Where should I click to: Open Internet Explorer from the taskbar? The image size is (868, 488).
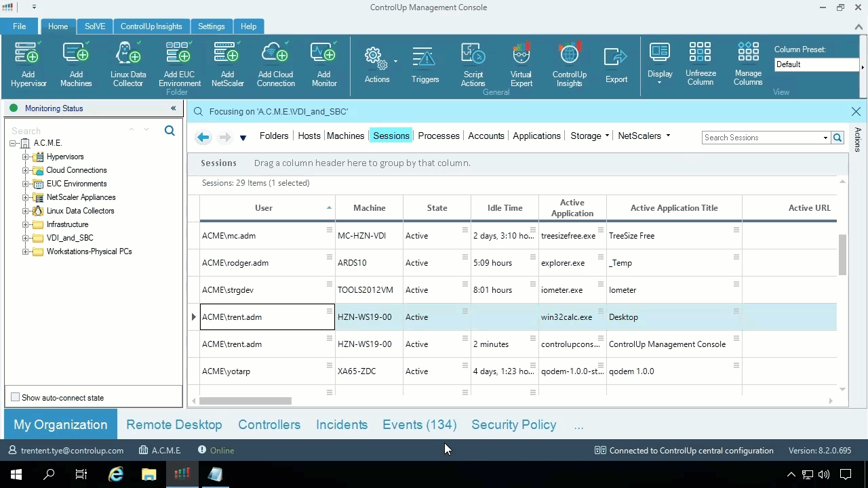click(x=116, y=474)
